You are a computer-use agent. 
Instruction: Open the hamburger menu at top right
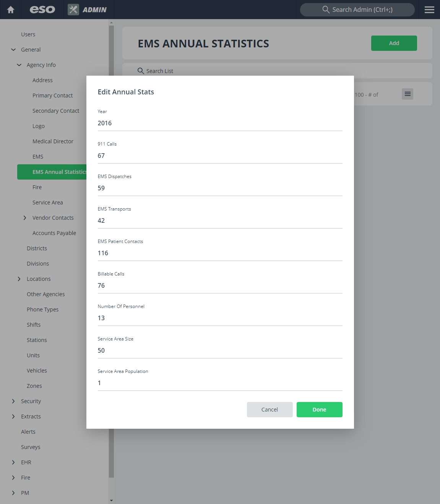(x=429, y=10)
